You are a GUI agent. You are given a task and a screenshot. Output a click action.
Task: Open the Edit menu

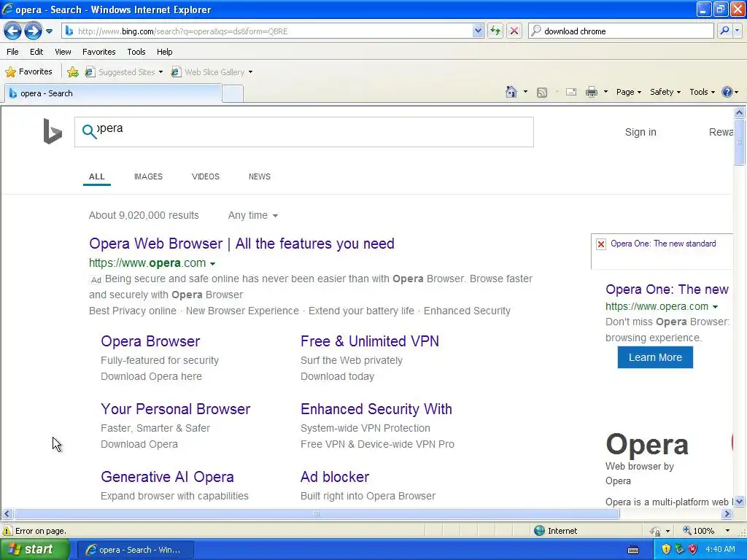36,52
